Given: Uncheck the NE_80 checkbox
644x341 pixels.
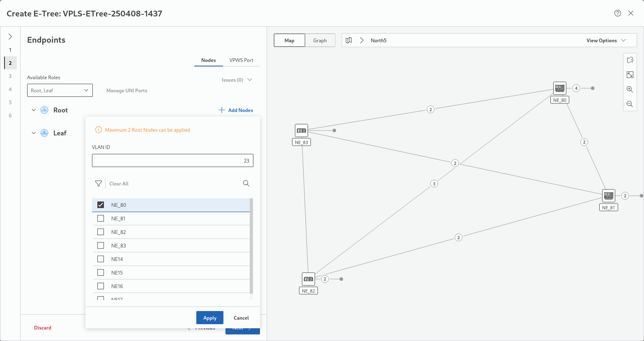Looking at the screenshot, I should click(x=101, y=205).
